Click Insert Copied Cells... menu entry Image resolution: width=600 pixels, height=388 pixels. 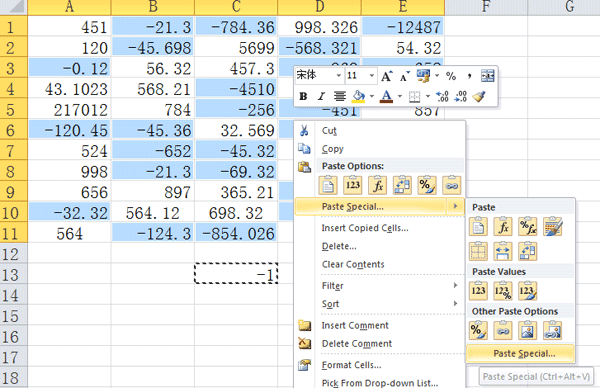365,228
